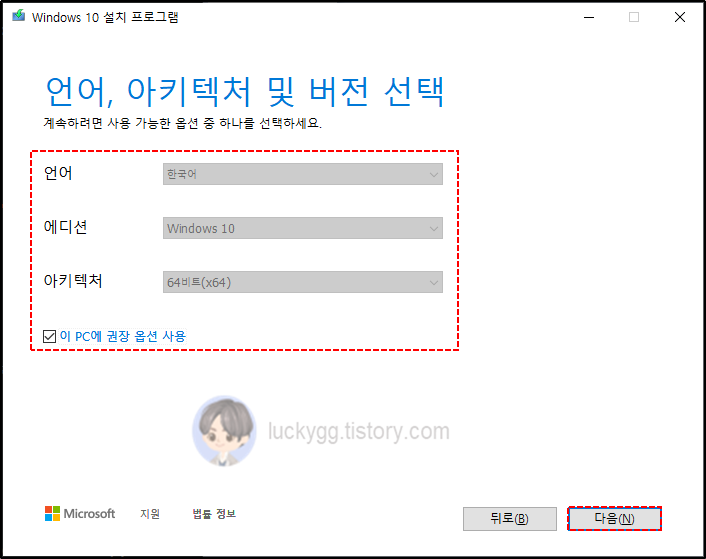This screenshot has width=706, height=559.
Task: Open the 지원 link
Action: coord(150,514)
